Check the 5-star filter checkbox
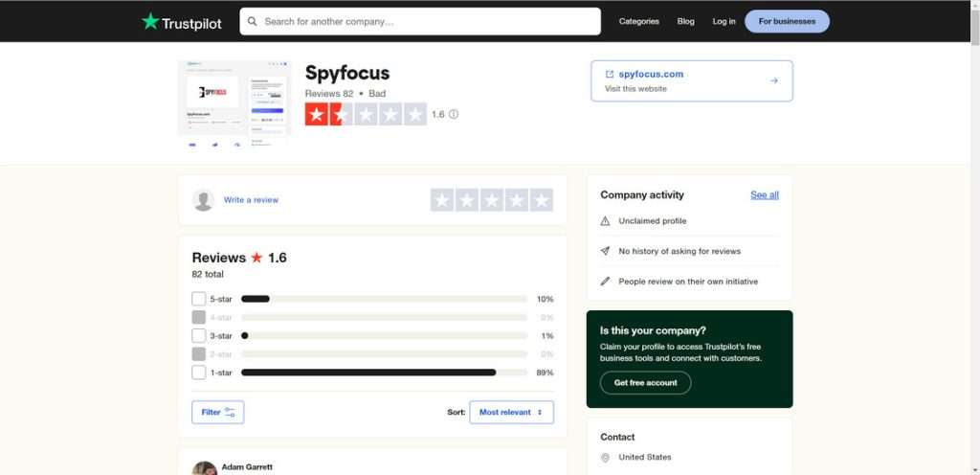Viewport: 980px width, 475px height. pos(199,299)
